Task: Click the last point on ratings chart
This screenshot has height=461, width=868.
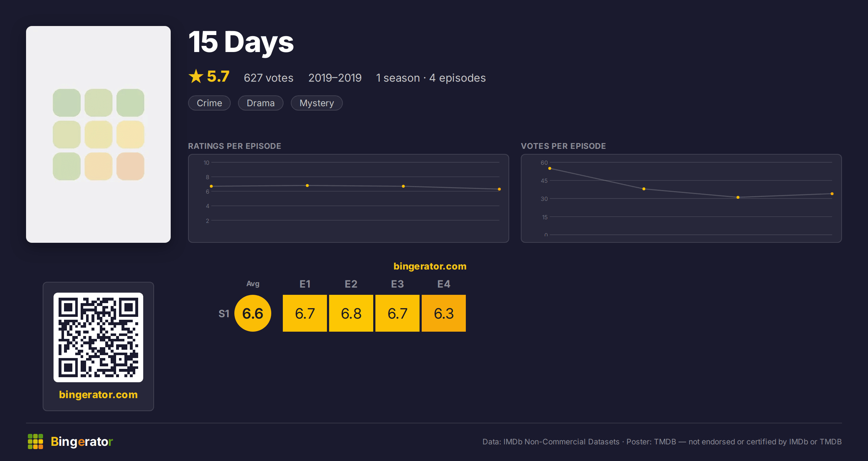Action: coord(499,189)
